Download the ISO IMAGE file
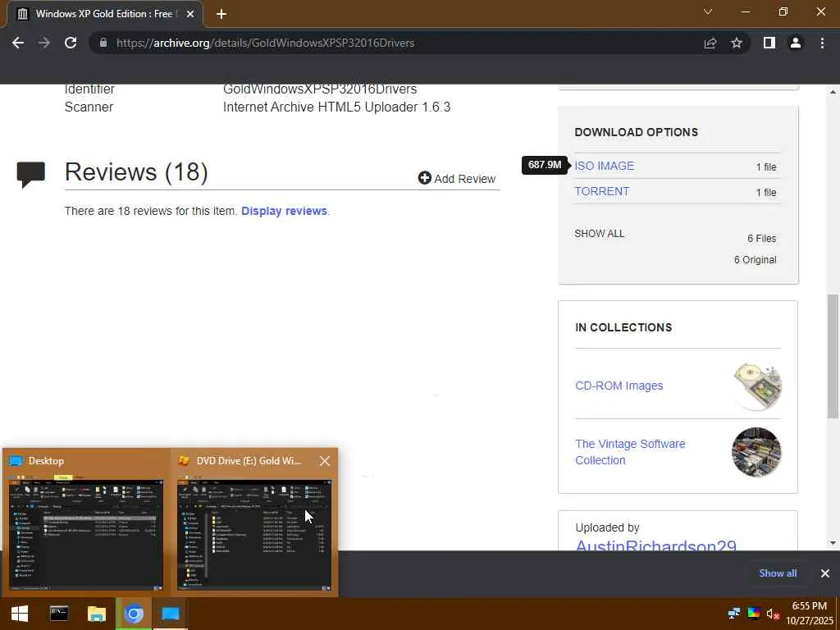840x630 pixels. tap(605, 166)
